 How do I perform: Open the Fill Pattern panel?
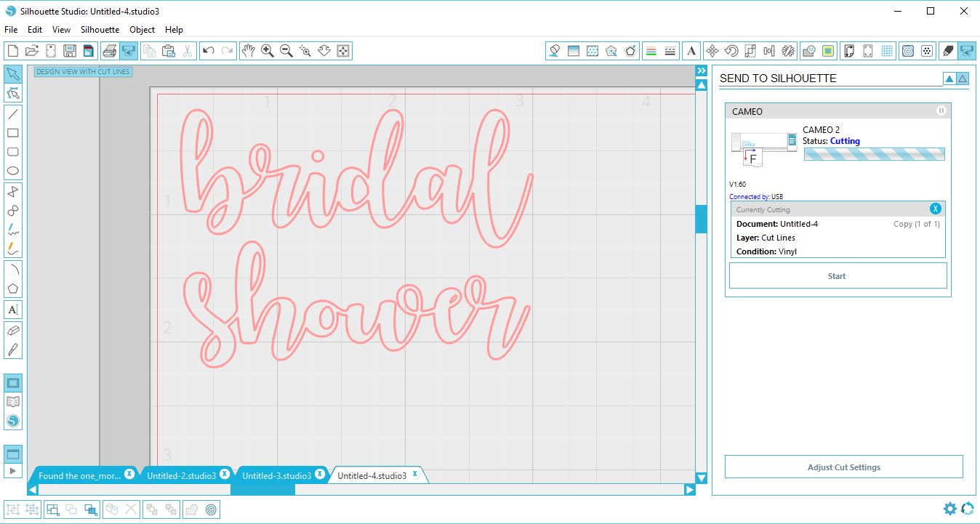point(593,51)
